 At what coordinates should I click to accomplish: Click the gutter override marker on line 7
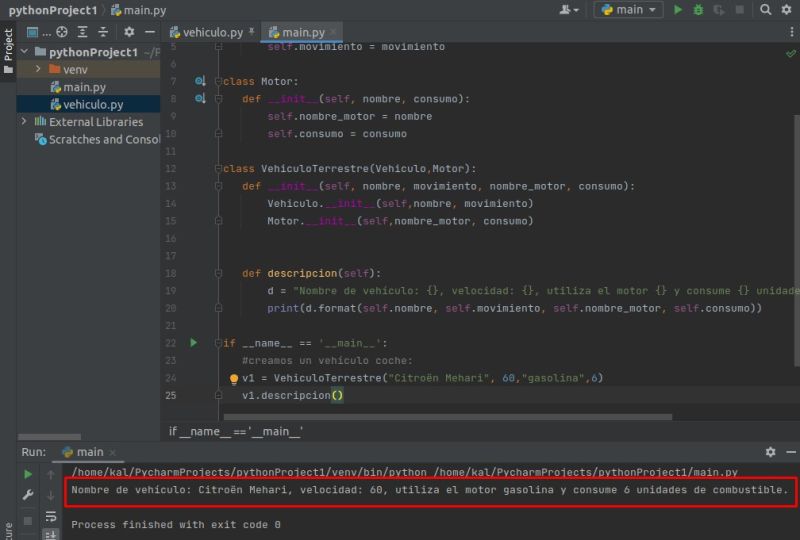200,81
